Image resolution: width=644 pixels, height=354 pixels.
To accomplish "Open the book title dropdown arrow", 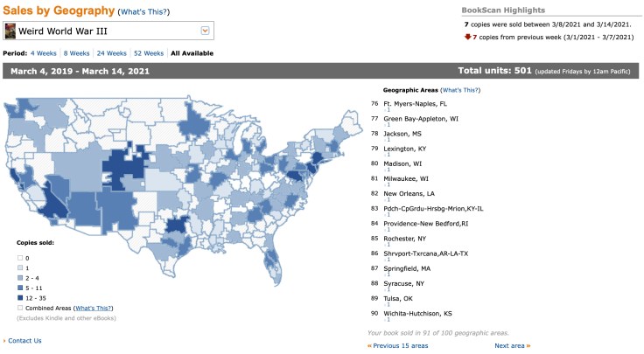I will click(x=205, y=31).
